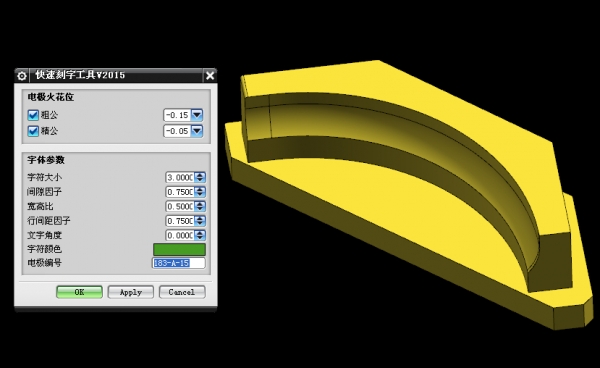Click the 宽高比 value field
The width and height of the screenshot is (600, 368).
tap(180, 206)
